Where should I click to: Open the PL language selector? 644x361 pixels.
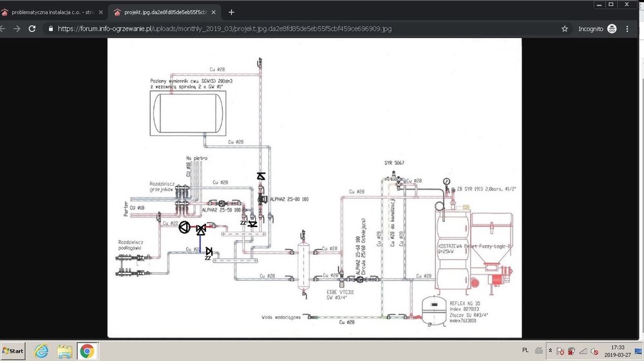(x=524, y=351)
